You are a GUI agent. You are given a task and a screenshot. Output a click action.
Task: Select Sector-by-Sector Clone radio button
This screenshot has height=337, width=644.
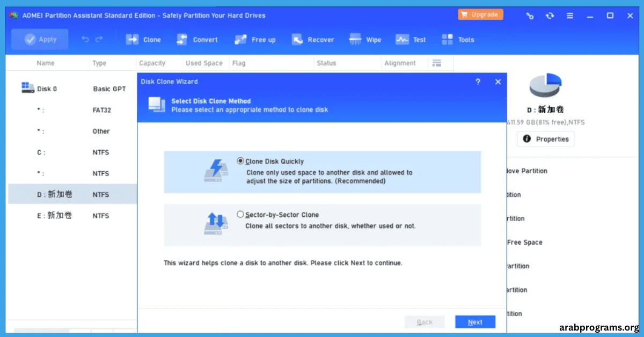pos(240,215)
